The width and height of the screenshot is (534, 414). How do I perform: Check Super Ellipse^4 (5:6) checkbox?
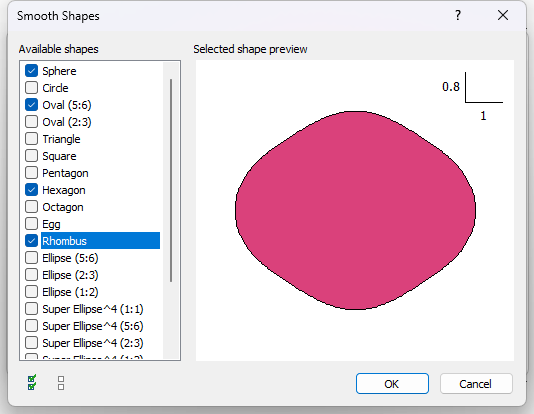(x=31, y=326)
